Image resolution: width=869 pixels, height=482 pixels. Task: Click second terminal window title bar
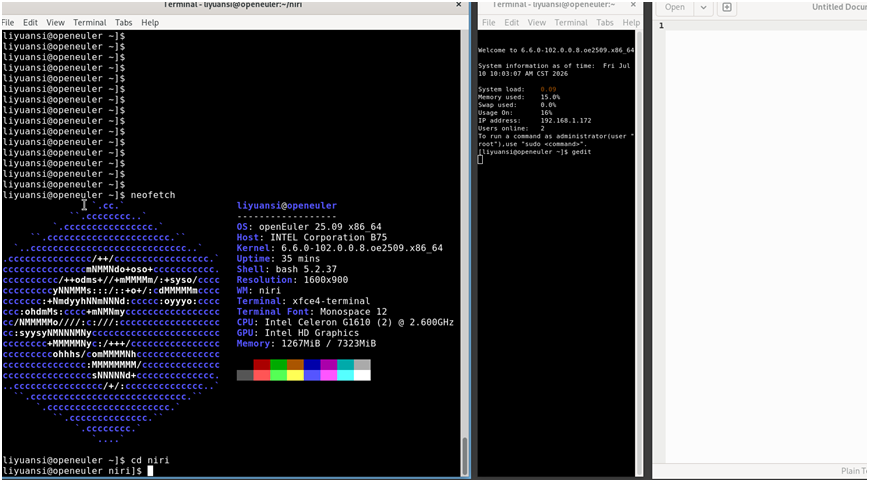[554, 4]
